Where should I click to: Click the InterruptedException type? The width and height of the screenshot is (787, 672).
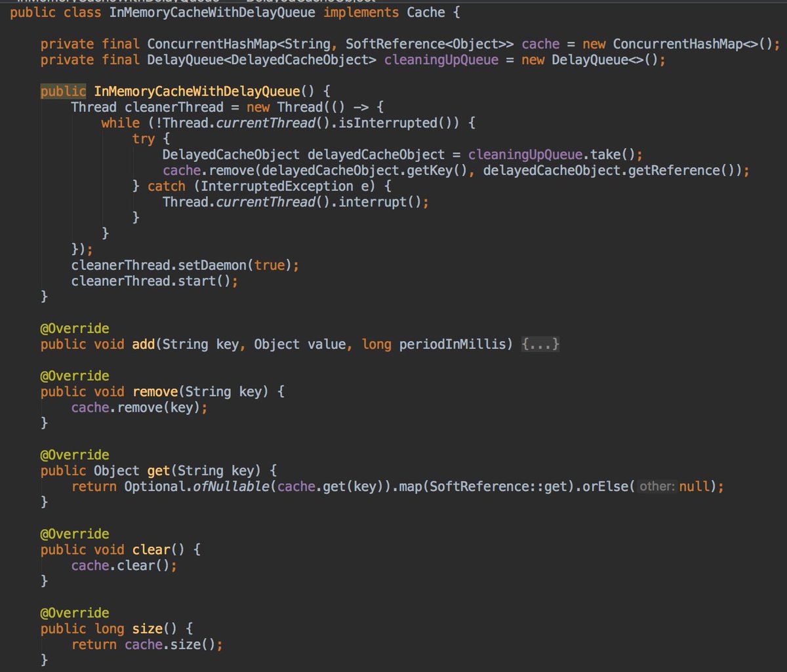coord(276,186)
